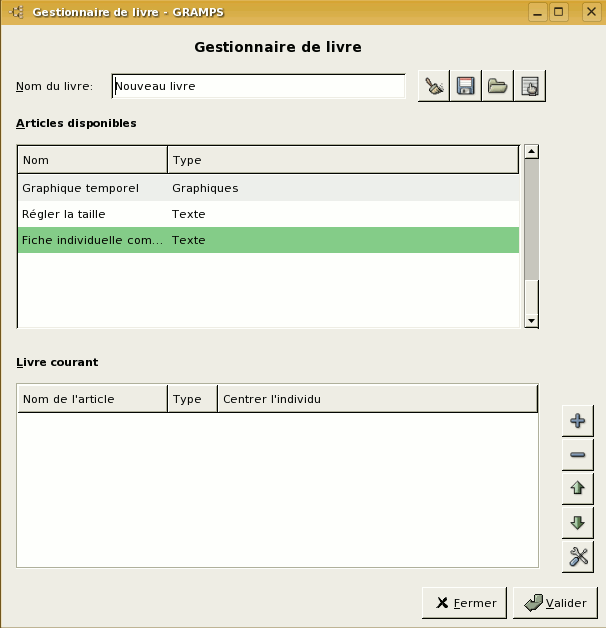Screen dimensions: 606x628
Task: Save the current book with floppy icon
Action: pos(465,87)
